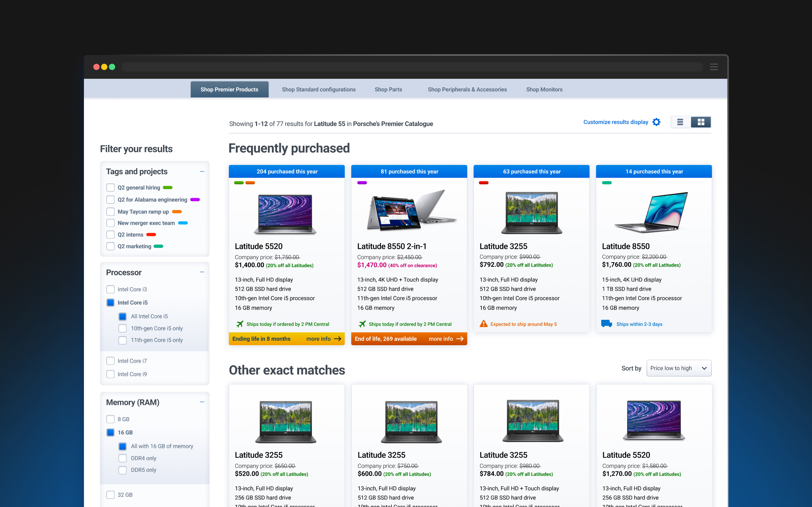This screenshot has width=812, height=507.
Task: Click the arrow on End of life banner
Action: click(x=460, y=339)
